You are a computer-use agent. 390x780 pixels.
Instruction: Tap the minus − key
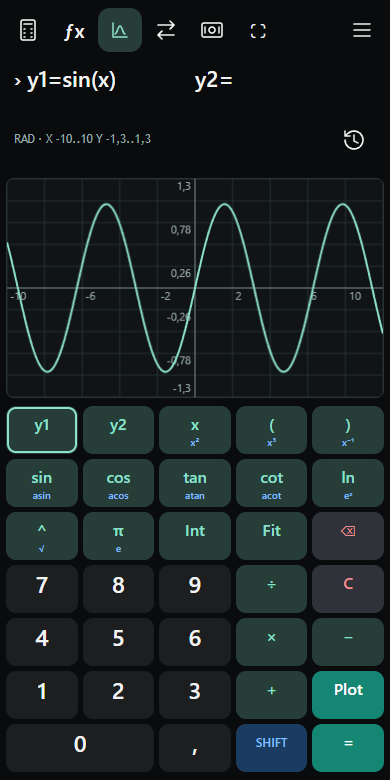(x=348, y=642)
